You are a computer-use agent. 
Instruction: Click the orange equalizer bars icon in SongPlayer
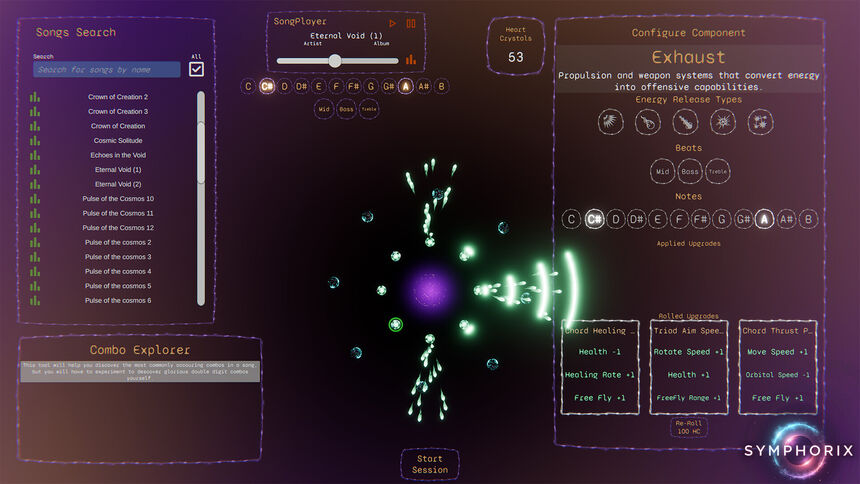pyautogui.click(x=410, y=60)
